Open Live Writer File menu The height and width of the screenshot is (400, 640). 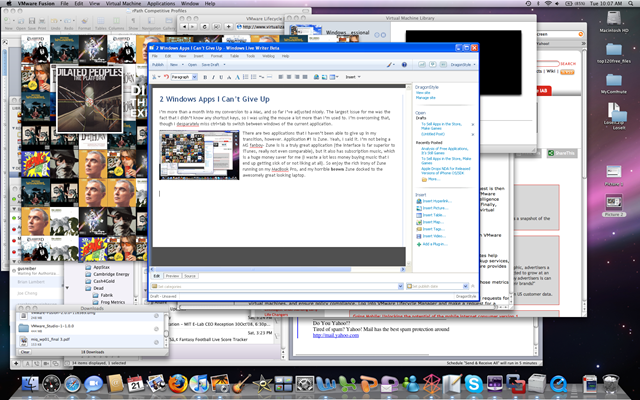(x=155, y=56)
